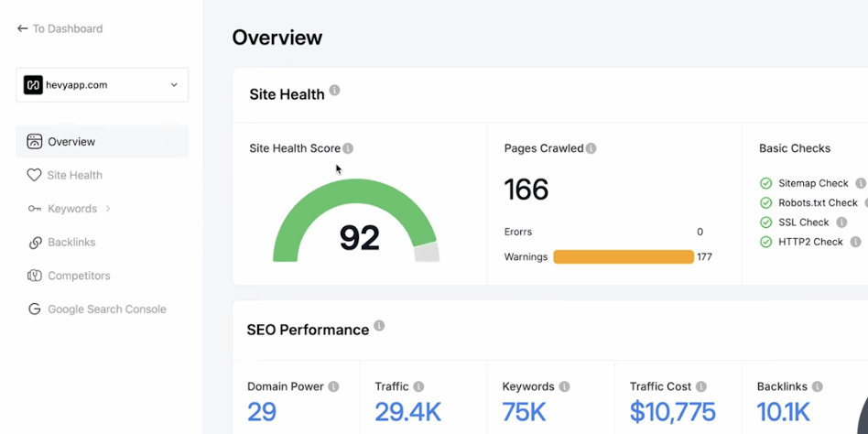Click the Backlinks chain icon
The height and width of the screenshot is (434, 868).
coord(35,243)
